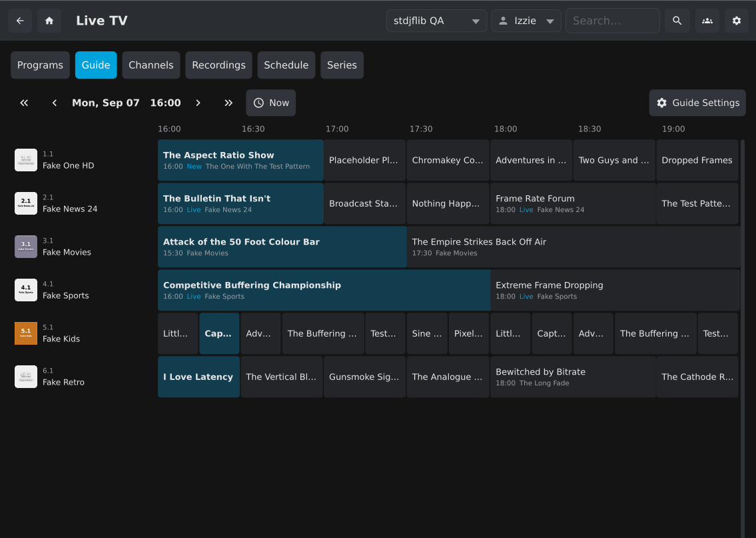
Task: Switch to the Programs tab
Action: [40, 65]
